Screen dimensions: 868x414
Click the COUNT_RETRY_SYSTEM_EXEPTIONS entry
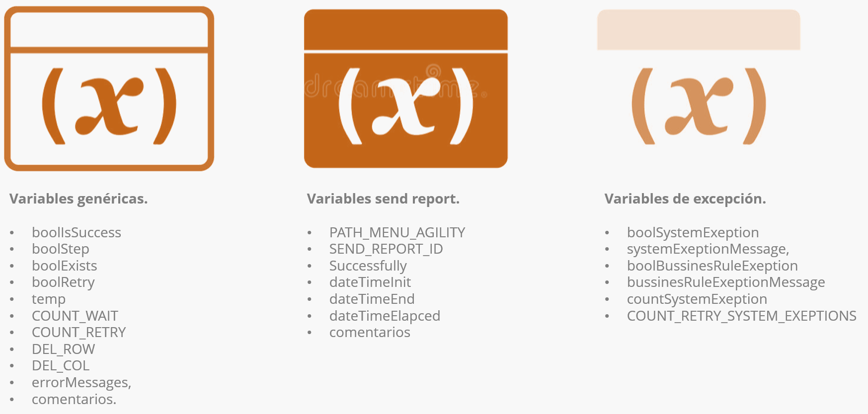coord(741,316)
